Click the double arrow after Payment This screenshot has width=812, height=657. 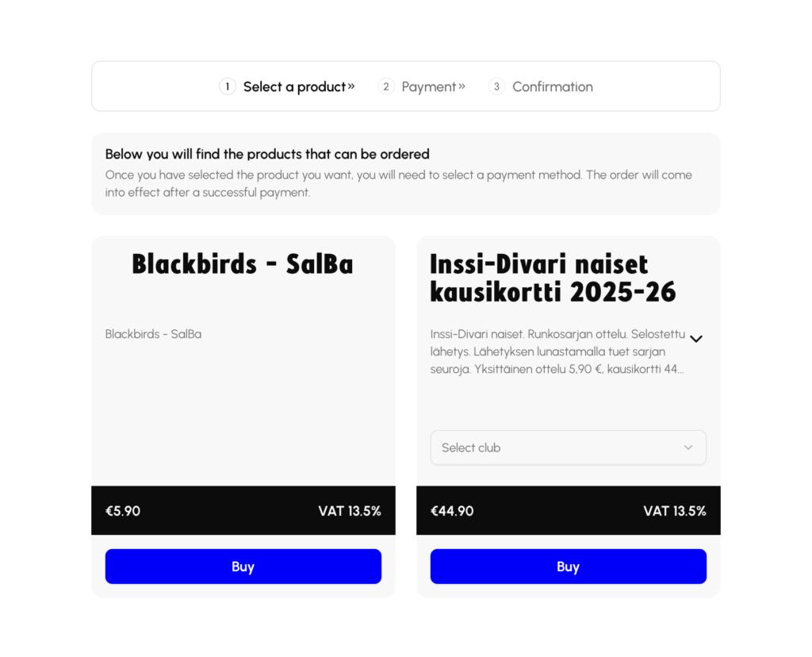pyautogui.click(x=462, y=86)
